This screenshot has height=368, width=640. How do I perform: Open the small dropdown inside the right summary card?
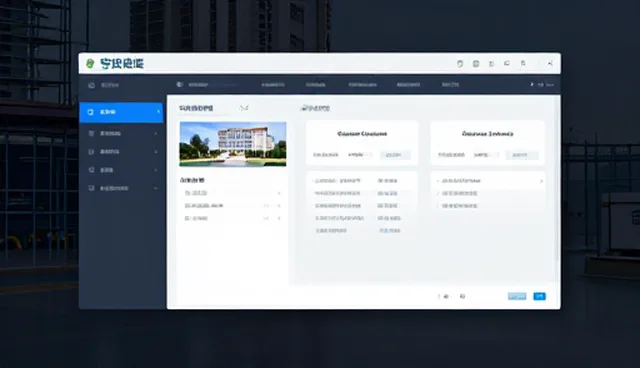click(x=486, y=155)
